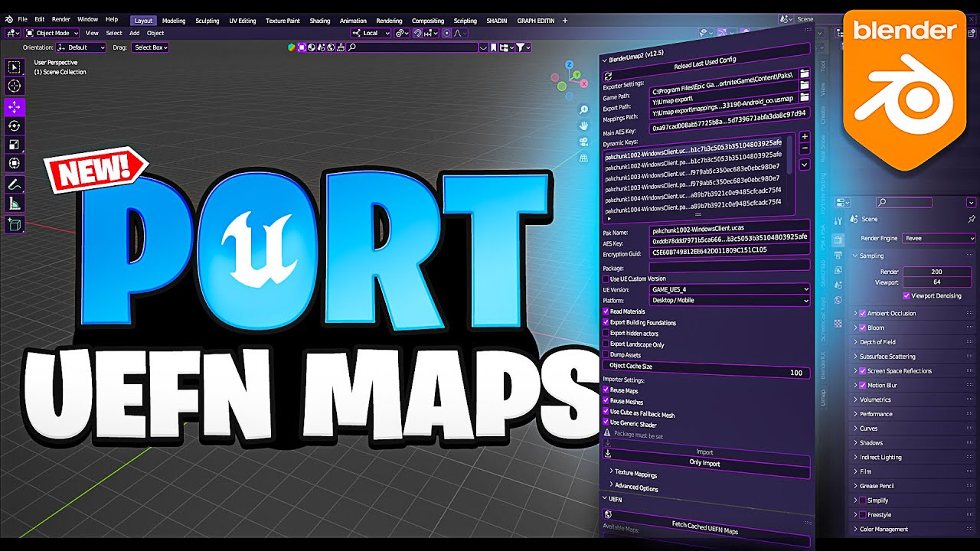The height and width of the screenshot is (551, 980).
Task: Switch to the Scripting workspace tab
Action: tap(465, 21)
